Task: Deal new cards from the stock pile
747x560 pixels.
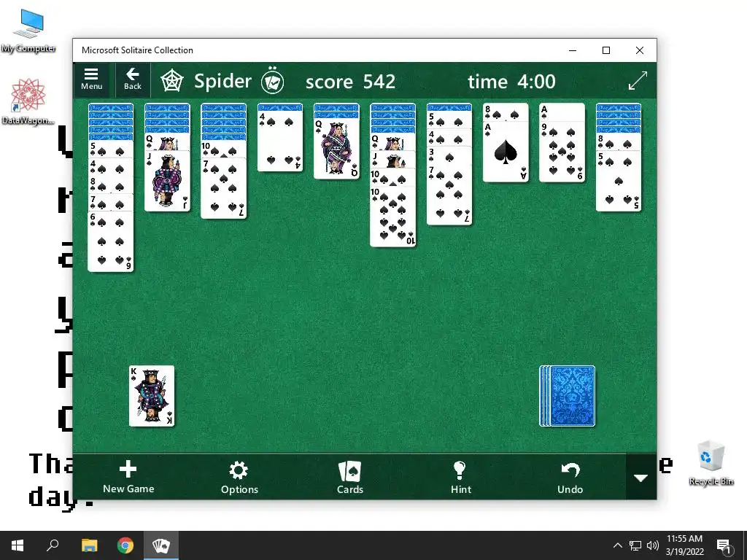Action: (x=568, y=396)
